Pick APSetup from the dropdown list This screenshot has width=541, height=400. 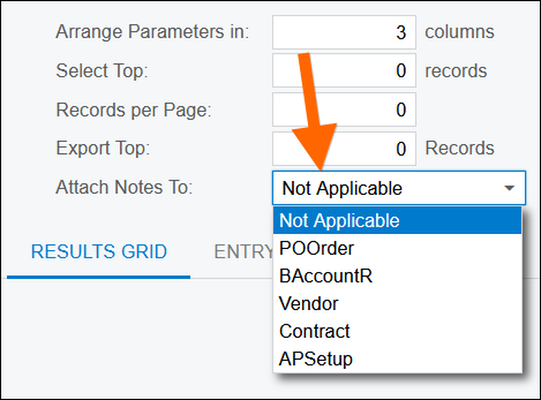397,359
